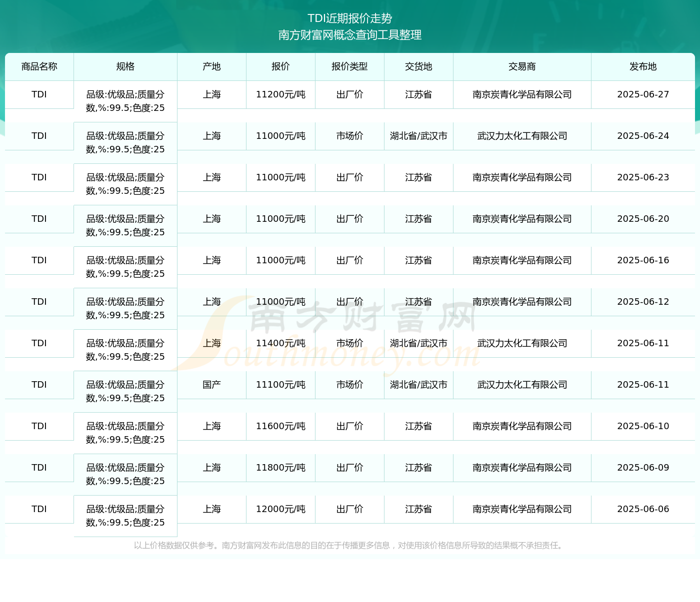The width and height of the screenshot is (700, 602).
Task: Click the trader name in the 2025-06-20 row
Action: [x=522, y=219]
